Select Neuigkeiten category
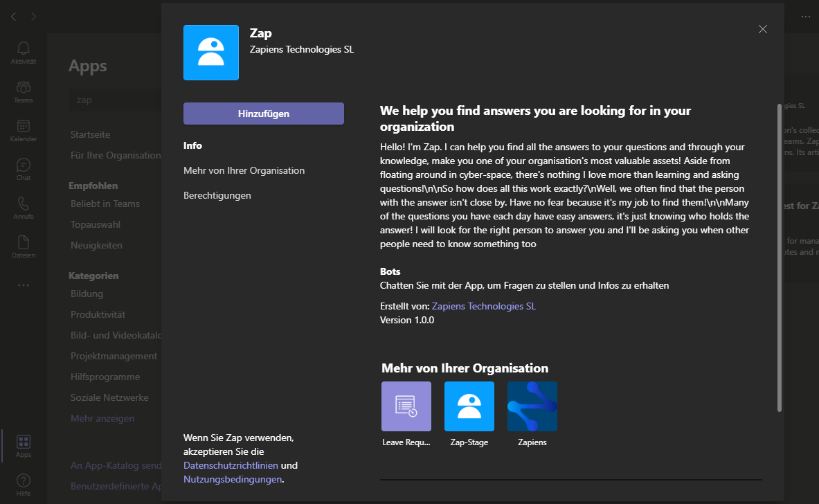Viewport: 819px width, 504px height. point(97,246)
